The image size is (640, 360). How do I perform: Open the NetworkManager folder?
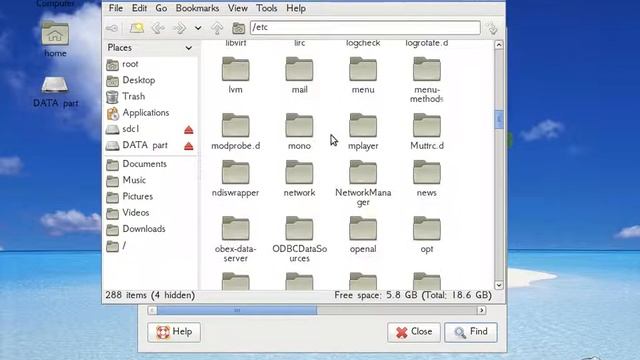(x=363, y=183)
